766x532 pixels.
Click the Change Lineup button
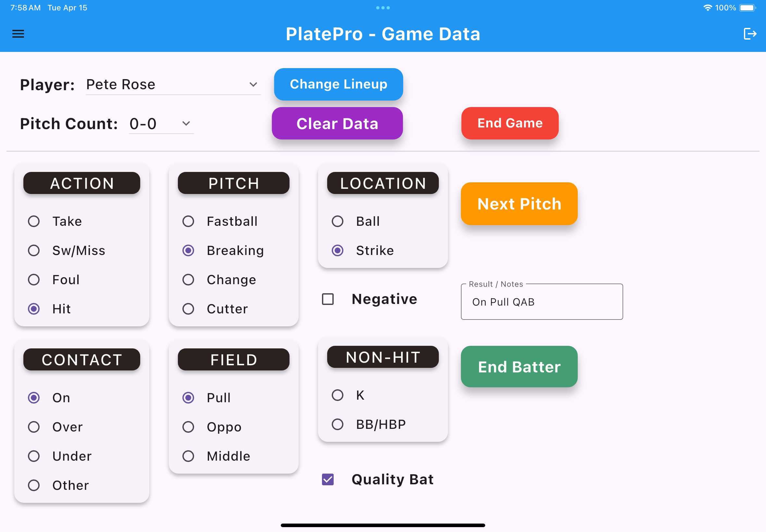pyautogui.click(x=338, y=84)
